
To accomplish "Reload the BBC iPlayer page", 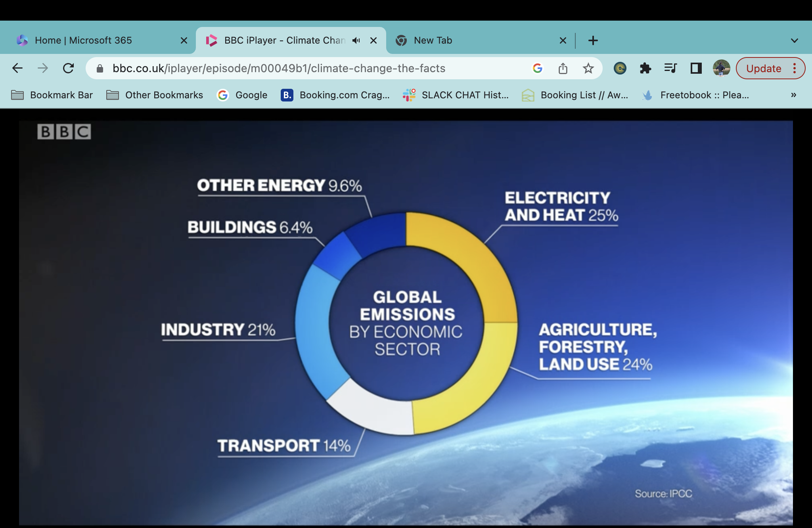I will pos(68,68).
